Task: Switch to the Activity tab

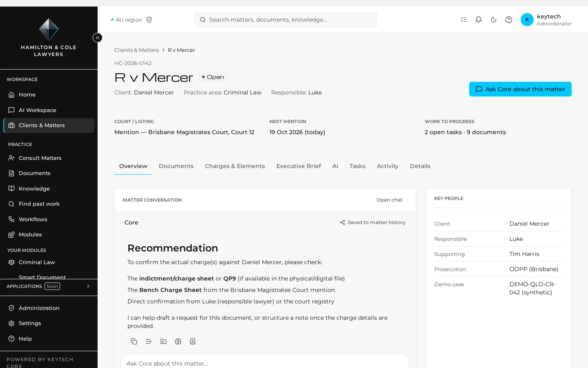Action: coord(387,166)
